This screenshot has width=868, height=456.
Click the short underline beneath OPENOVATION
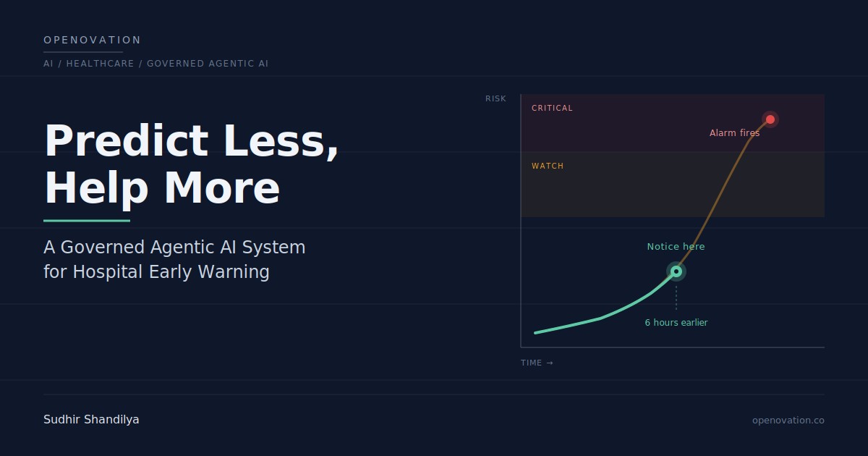point(83,52)
